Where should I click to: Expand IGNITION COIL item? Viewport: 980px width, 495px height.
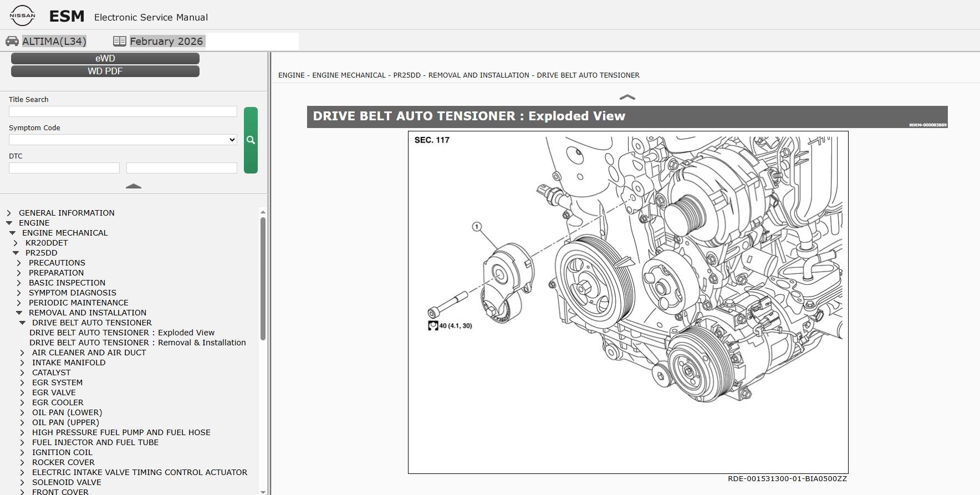22,452
